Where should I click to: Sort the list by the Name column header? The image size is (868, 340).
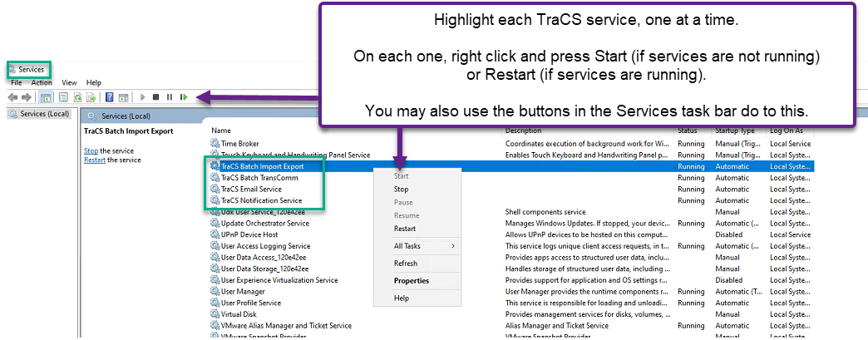221,131
